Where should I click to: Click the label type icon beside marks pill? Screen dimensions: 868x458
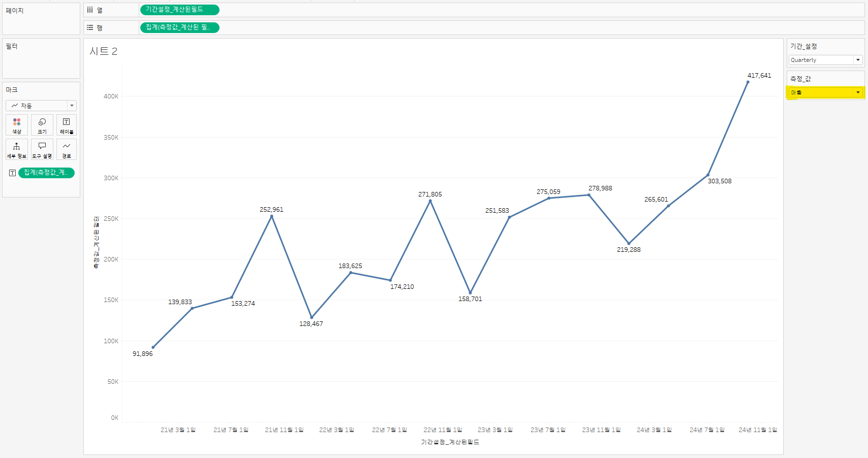tap(13, 173)
